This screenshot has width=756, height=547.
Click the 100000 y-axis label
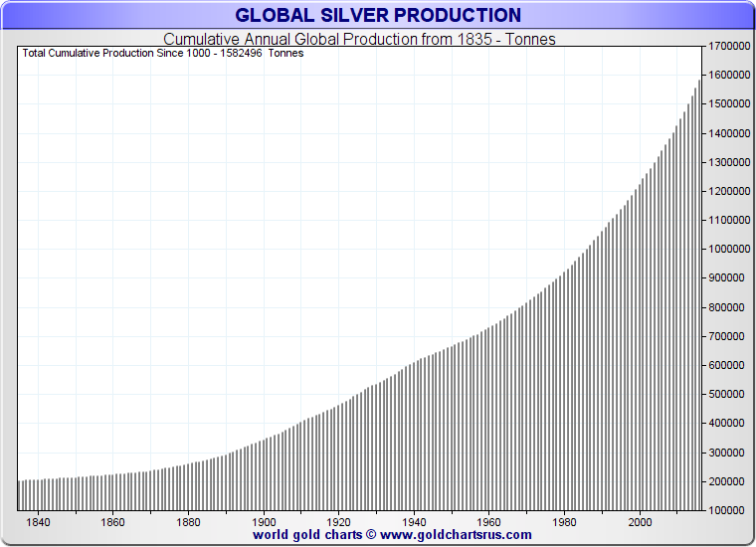tap(726, 510)
